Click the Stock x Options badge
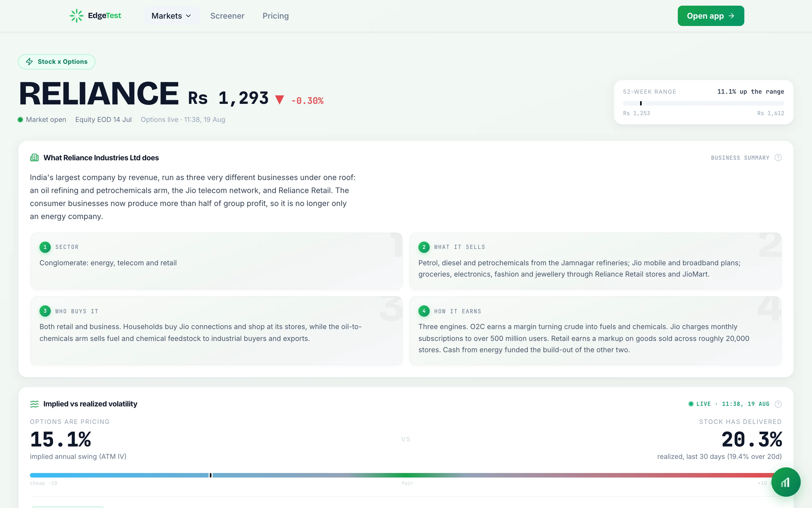Screen dimensions: 812x508 pos(57,62)
